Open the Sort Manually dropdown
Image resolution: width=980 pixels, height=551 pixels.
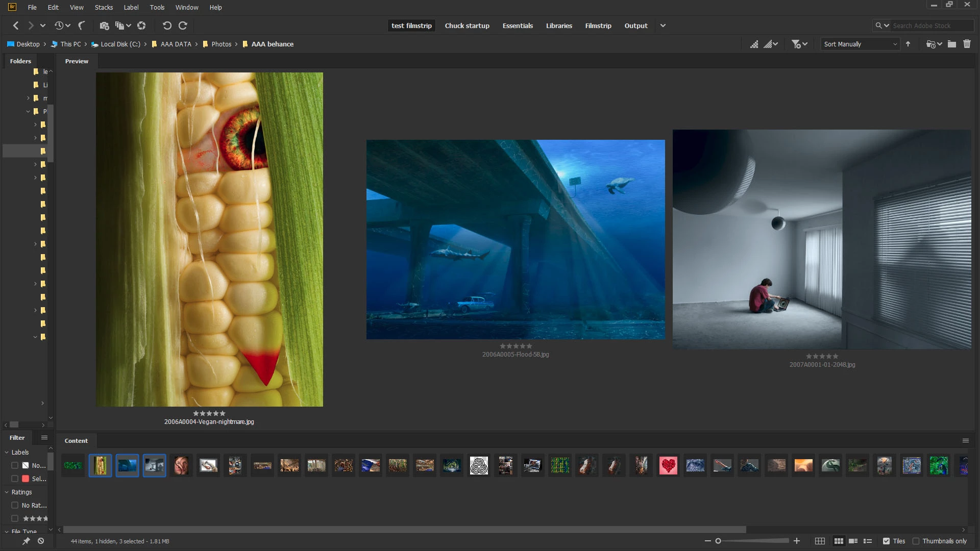coord(860,44)
